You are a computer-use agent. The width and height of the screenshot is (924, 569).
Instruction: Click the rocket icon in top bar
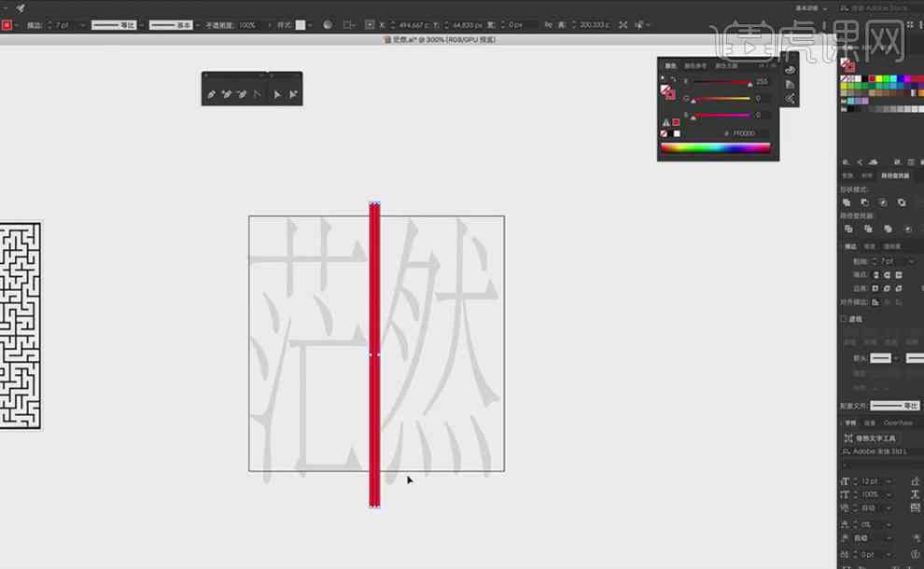[21, 7]
